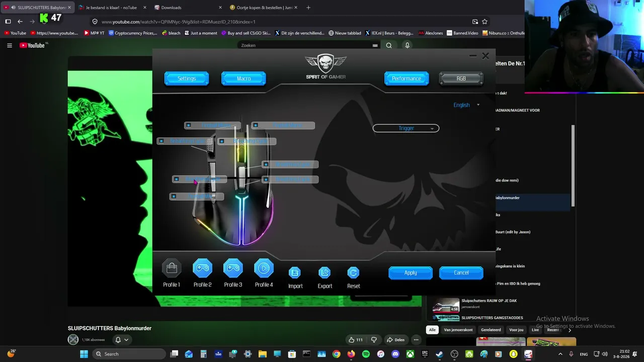Toggle checkbox on label linked to scroll wheel
The width and height of the screenshot is (644, 362).
click(x=222, y=141)
